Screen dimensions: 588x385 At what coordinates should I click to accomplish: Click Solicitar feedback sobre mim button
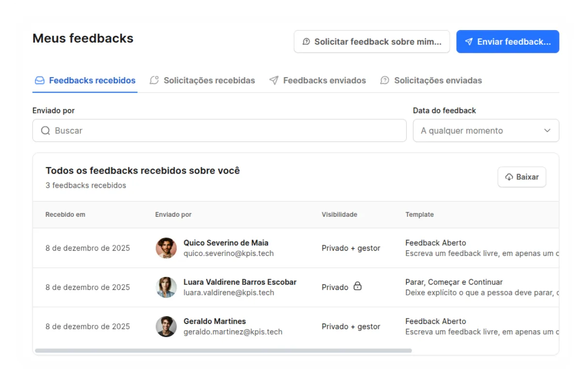click(x=372, y=42)
